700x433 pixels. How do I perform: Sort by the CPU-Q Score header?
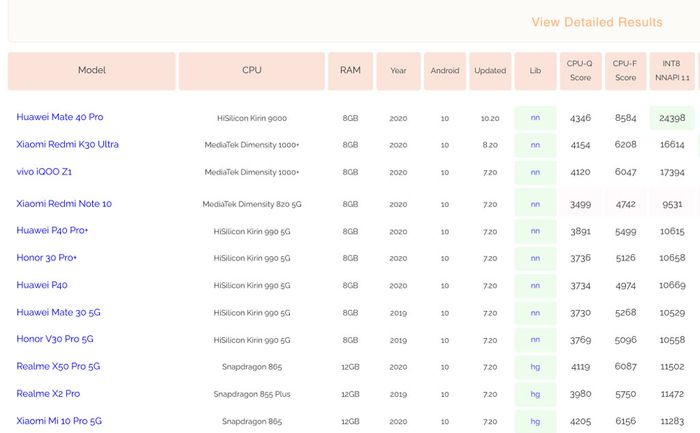pos(580,71)
